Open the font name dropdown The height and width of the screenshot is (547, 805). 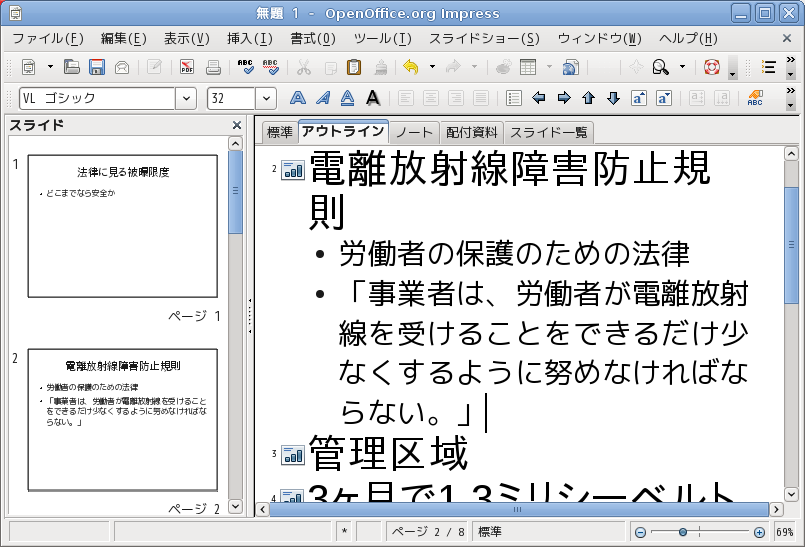pos(186,98)
